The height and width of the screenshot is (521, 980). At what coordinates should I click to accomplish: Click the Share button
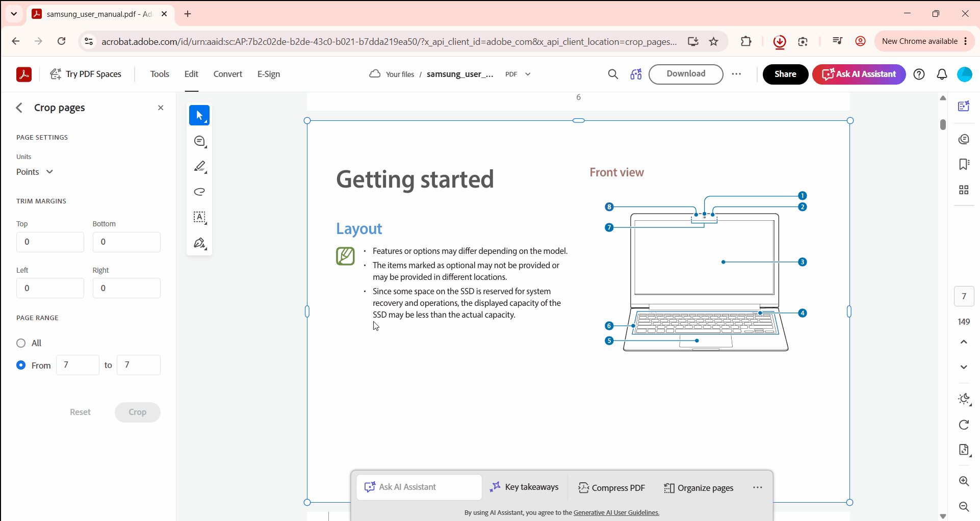pyautogui.click(x=785, y=74)
